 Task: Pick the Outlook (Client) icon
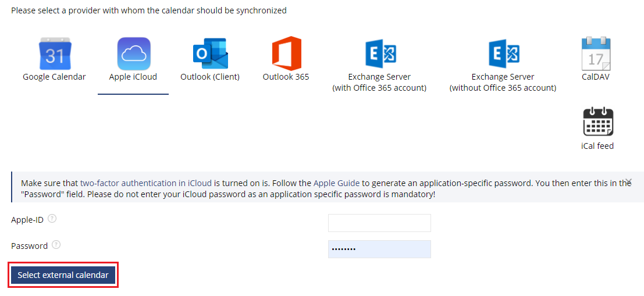[x=210, y=54]
